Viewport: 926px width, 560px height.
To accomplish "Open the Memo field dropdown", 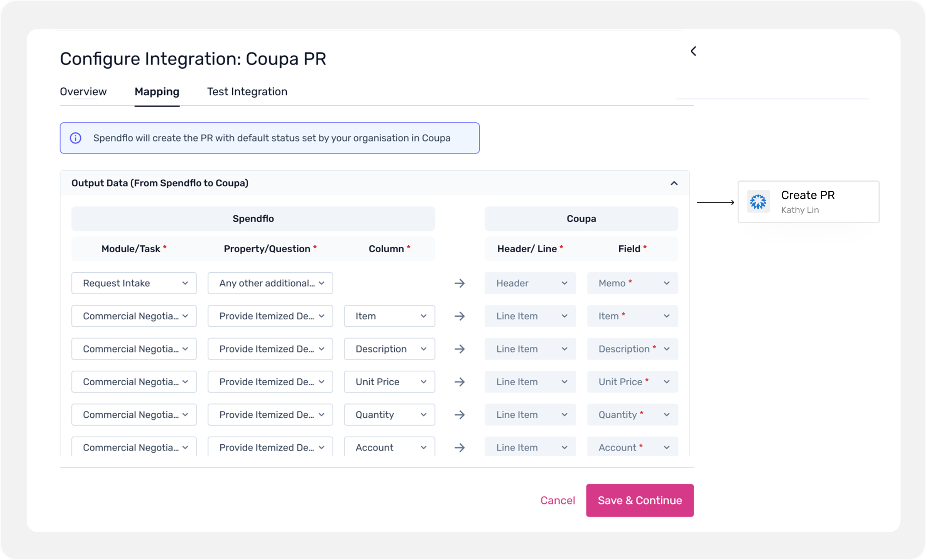I will pyautogui.click(x=632, y=283).
